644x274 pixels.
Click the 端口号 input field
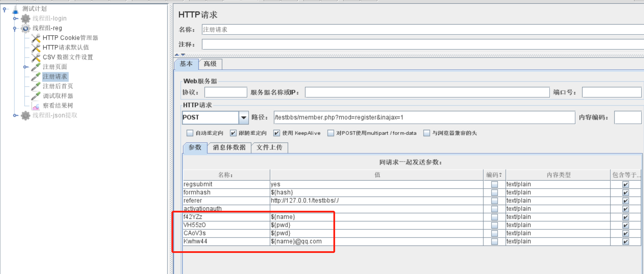pyautogui.click(x=612, y=92)
